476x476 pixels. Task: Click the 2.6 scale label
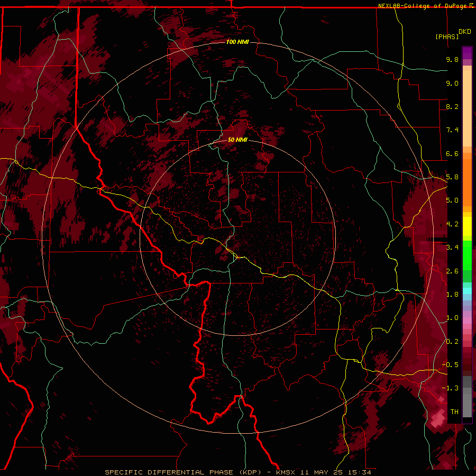click(452, 271)
